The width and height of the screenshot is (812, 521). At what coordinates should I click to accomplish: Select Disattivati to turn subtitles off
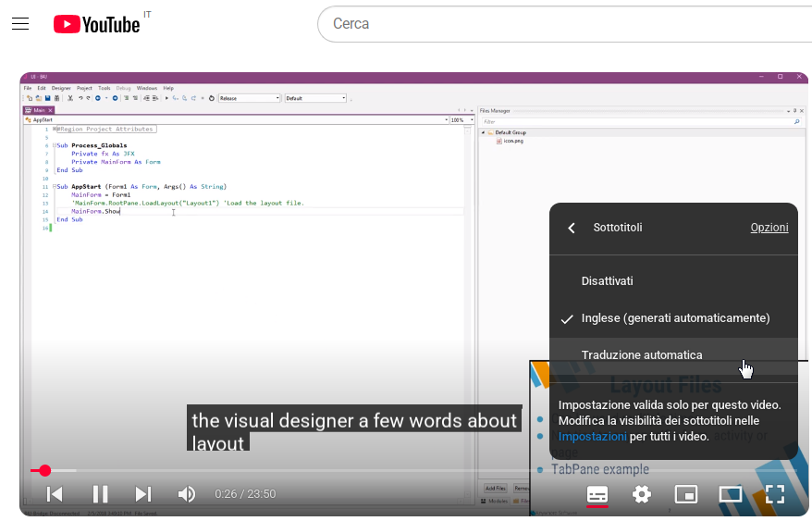point(673,281)
